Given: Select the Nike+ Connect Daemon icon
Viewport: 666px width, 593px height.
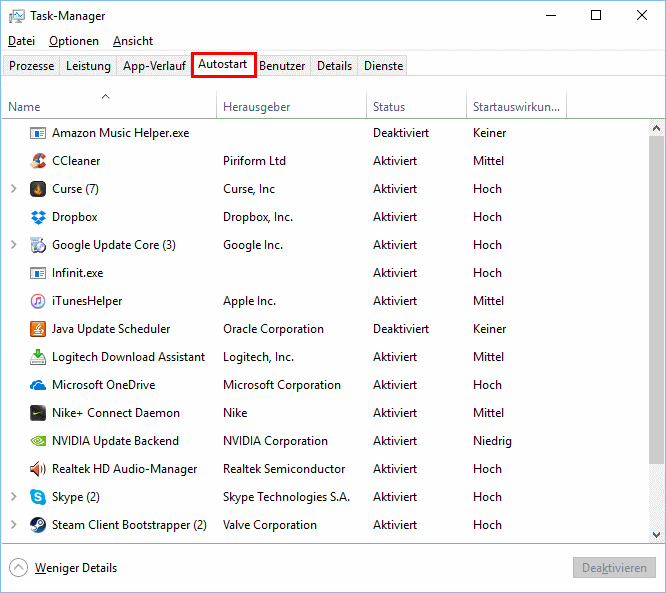Looking at the screenshot, I should tap(38, 413).
